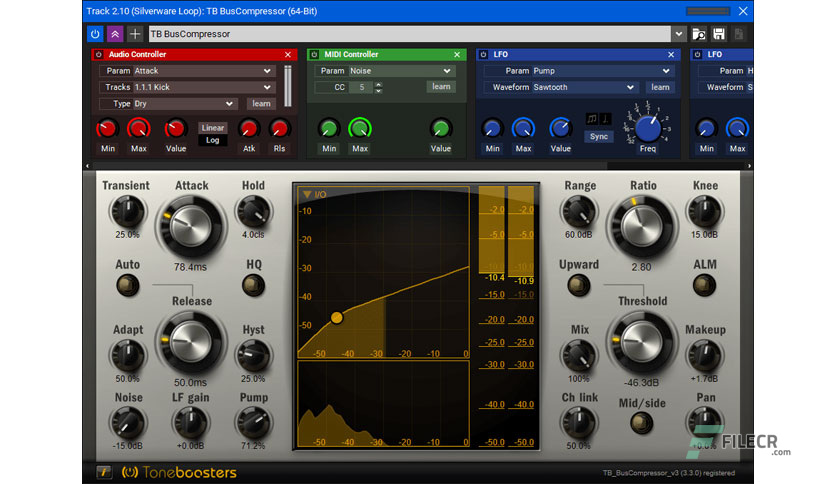836x484 pixels.
Task: Open the load-preset folder icon
Action: point(698,34)
